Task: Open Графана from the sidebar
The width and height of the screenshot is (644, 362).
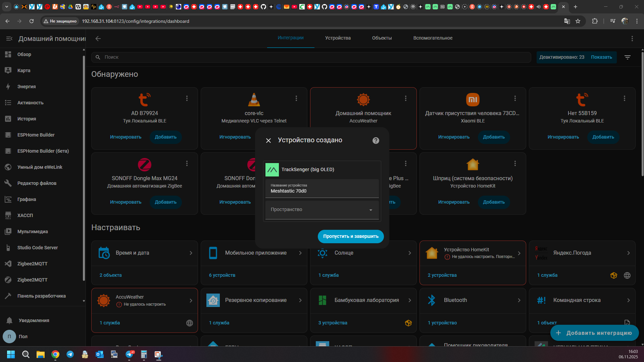Action: tap(27, 199)
